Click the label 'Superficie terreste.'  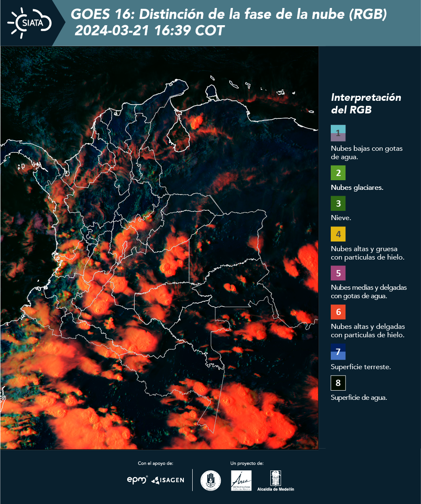(x=361, y=367)
